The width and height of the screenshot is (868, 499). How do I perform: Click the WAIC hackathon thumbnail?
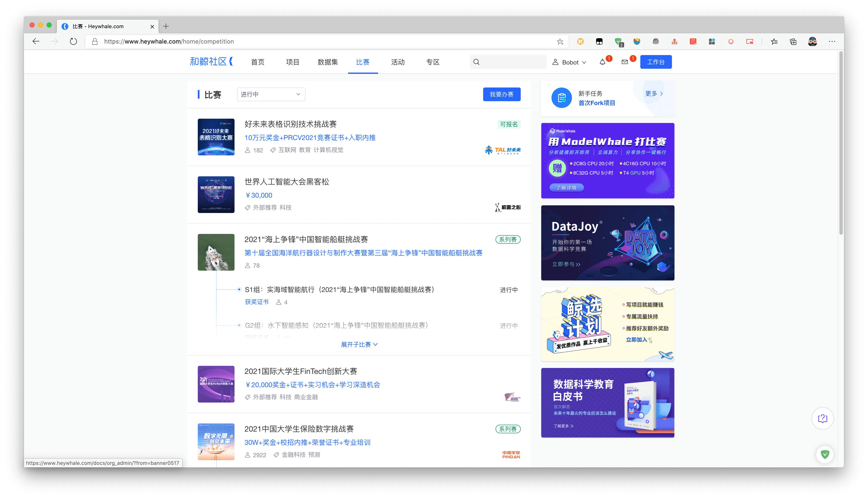[x=216, y=195]
